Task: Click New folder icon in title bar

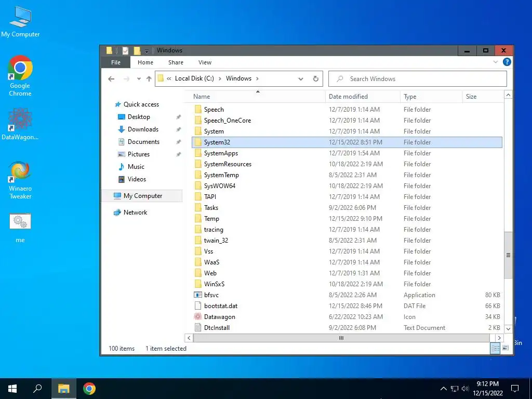Action: coord(137,50)
